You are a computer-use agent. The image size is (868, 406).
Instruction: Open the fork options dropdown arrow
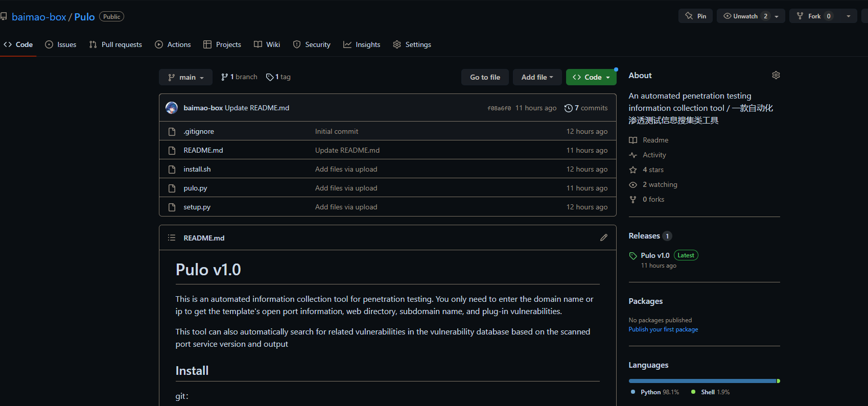[x=849, y=16]
